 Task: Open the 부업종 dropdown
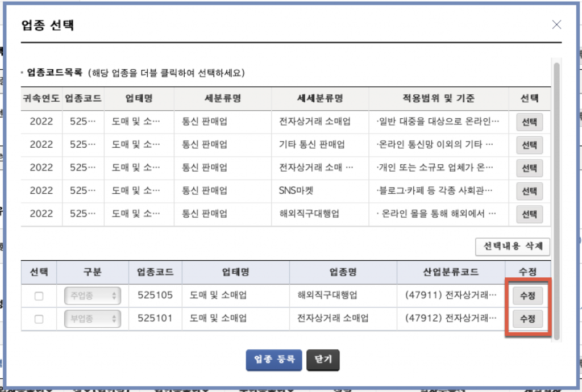(93, 319)
